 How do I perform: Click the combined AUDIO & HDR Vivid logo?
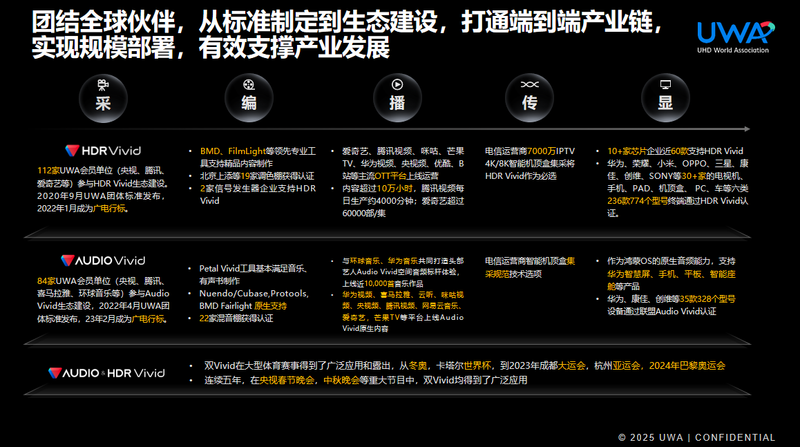107,373
